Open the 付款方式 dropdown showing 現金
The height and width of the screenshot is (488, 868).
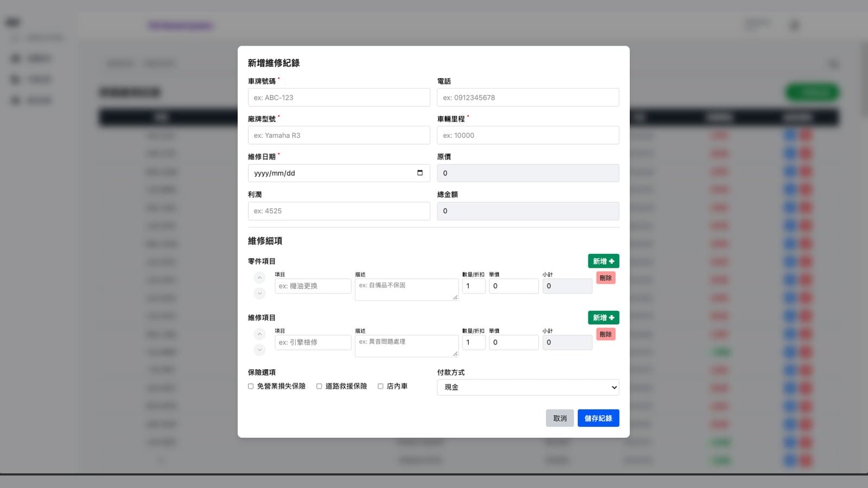pos(528,387)
